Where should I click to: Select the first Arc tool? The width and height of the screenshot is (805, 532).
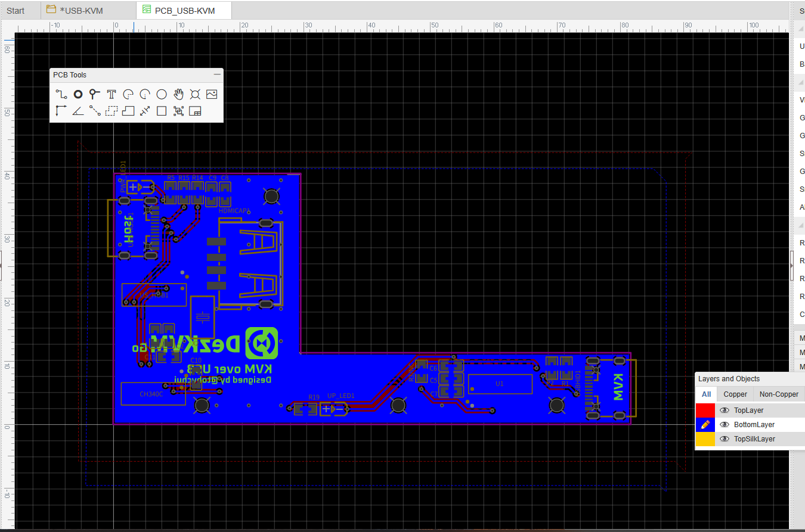[x=128, y=94]
